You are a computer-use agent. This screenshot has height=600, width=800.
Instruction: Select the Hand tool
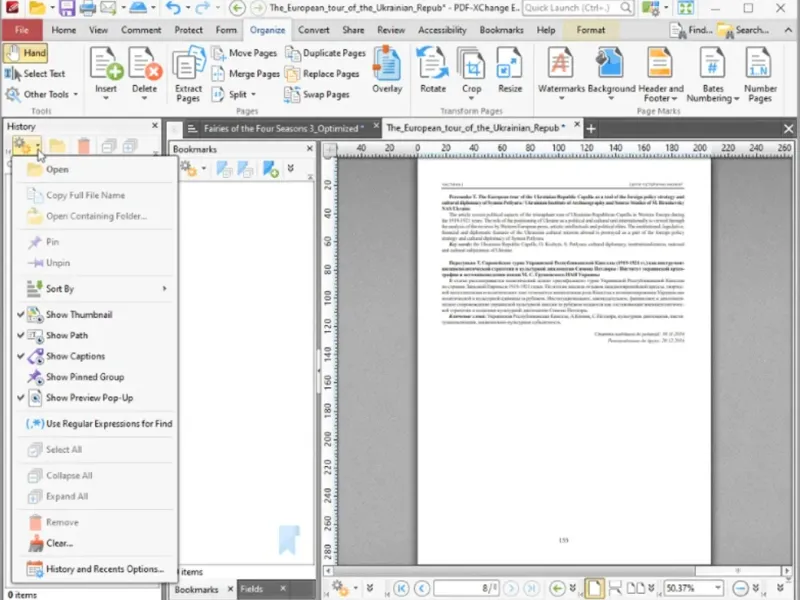[26, 53]
